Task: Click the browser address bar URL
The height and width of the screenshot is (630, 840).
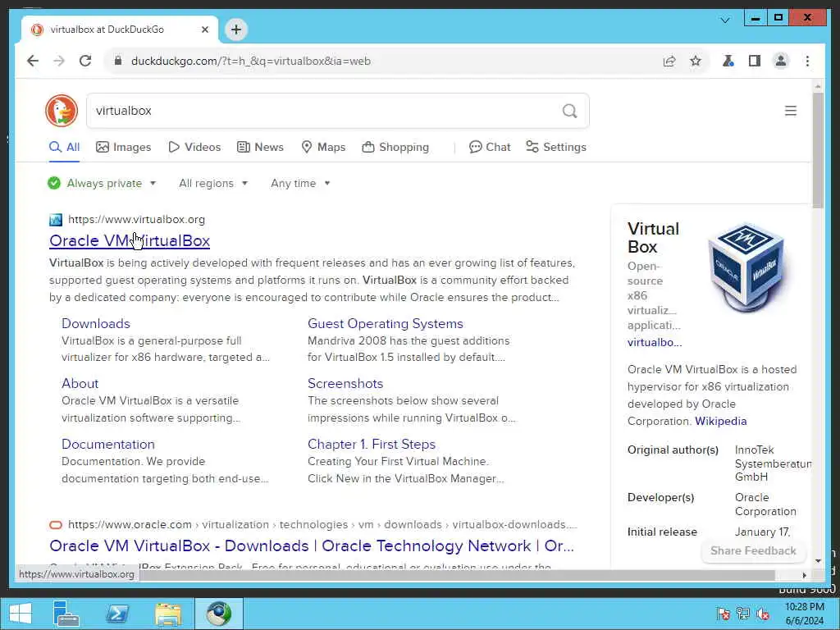Action: (x=251, y=61)
